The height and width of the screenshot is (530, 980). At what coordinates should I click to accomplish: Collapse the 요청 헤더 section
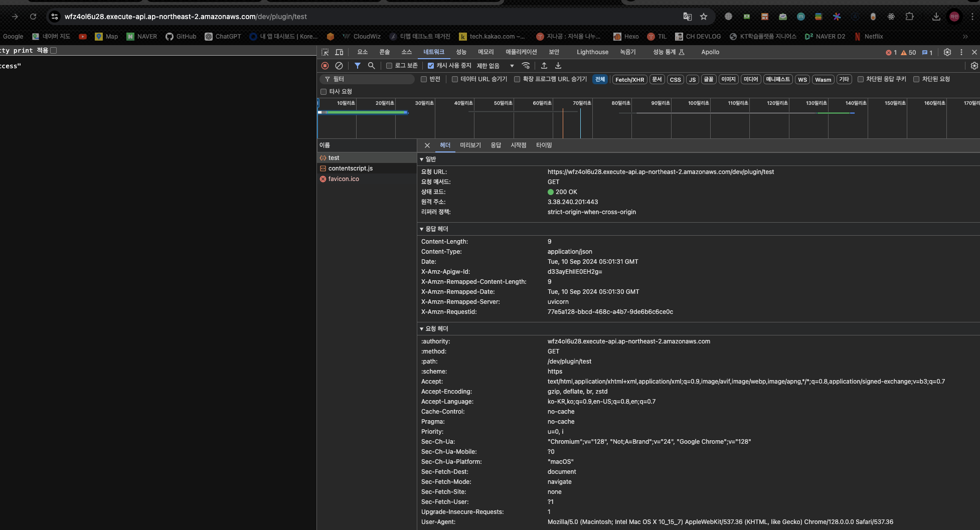point(434,329)
